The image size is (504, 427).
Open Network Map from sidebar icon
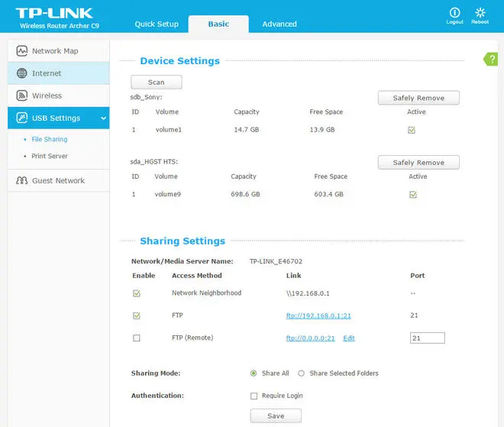coord(21,51)
